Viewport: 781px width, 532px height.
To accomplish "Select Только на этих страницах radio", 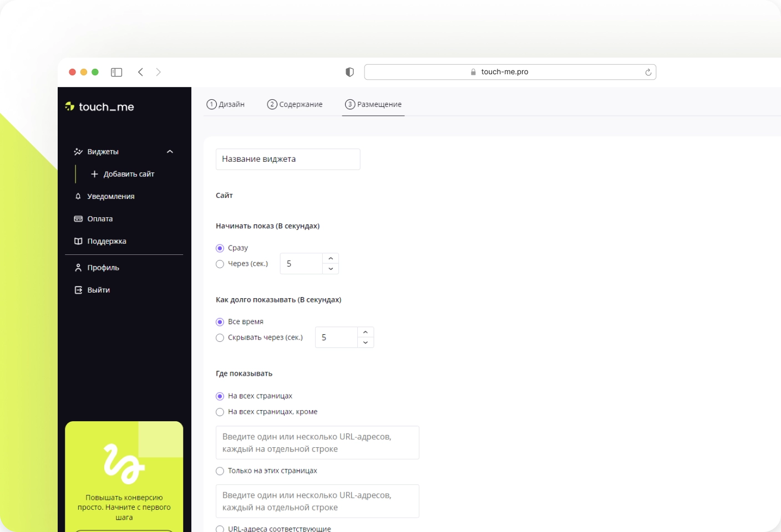I will [x=220, y=471].
